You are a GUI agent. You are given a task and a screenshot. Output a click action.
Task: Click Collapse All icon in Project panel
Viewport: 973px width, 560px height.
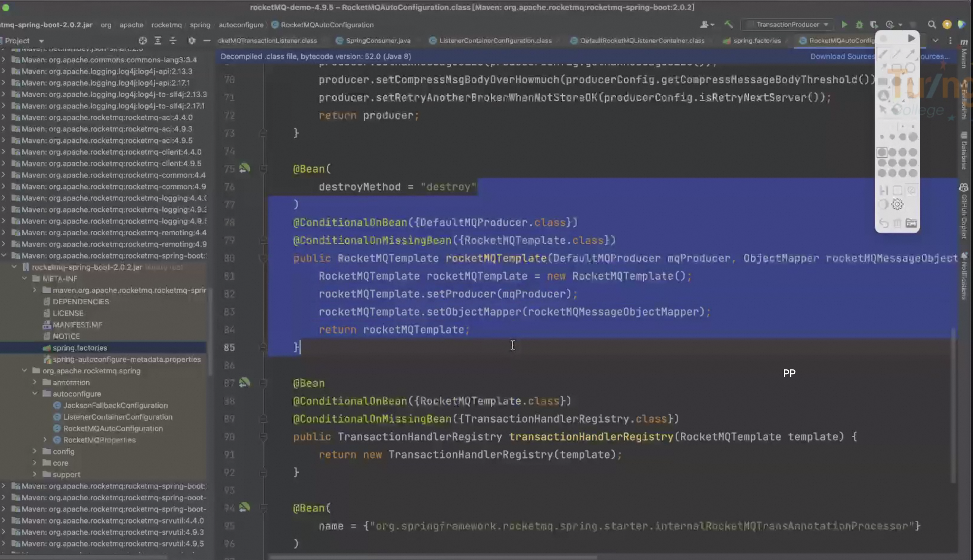point(173,41)
